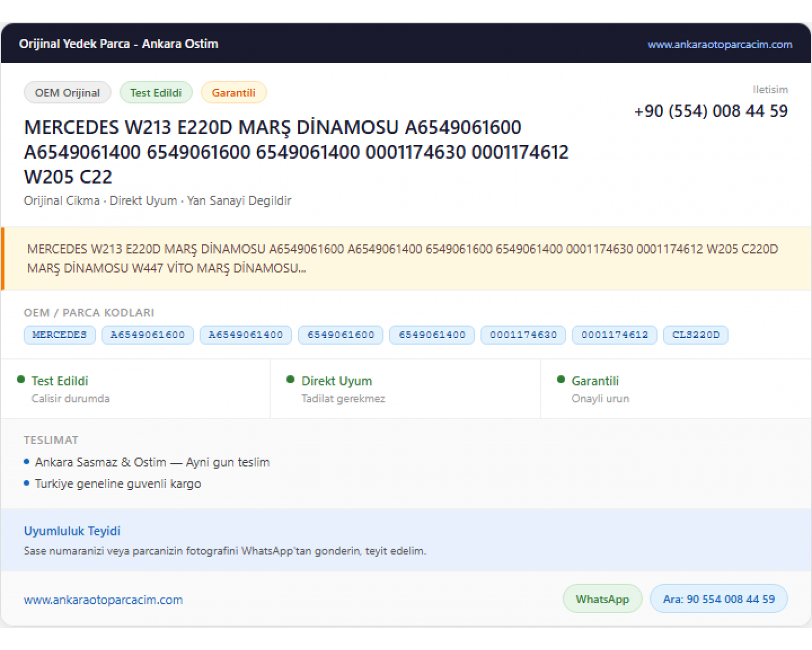The image size is (812, 650).
Task: Choose the A6549061400 code chip
Action: (x=246, y=335)
